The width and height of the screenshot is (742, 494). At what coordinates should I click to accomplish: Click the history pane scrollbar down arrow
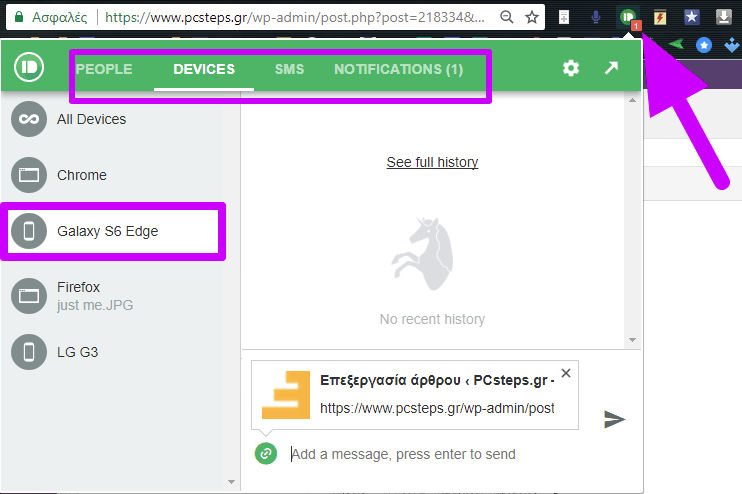click(x=632, y=340)
